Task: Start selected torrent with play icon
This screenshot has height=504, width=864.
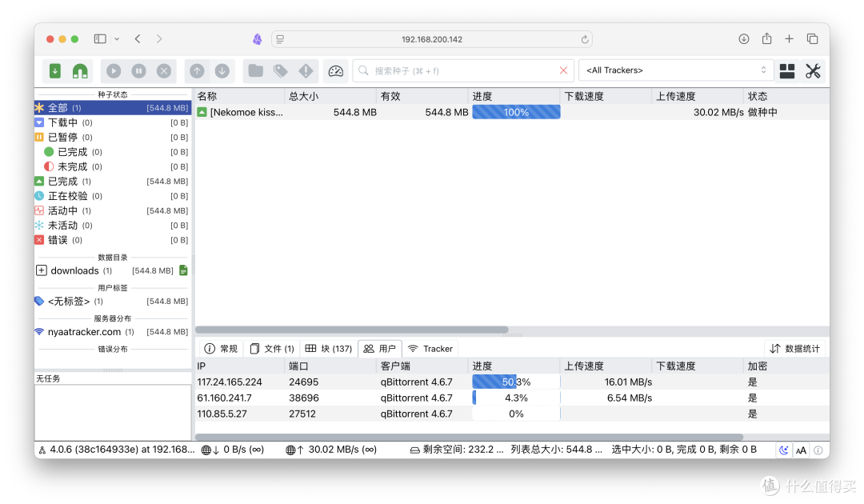Action: [x=114, y=71]
